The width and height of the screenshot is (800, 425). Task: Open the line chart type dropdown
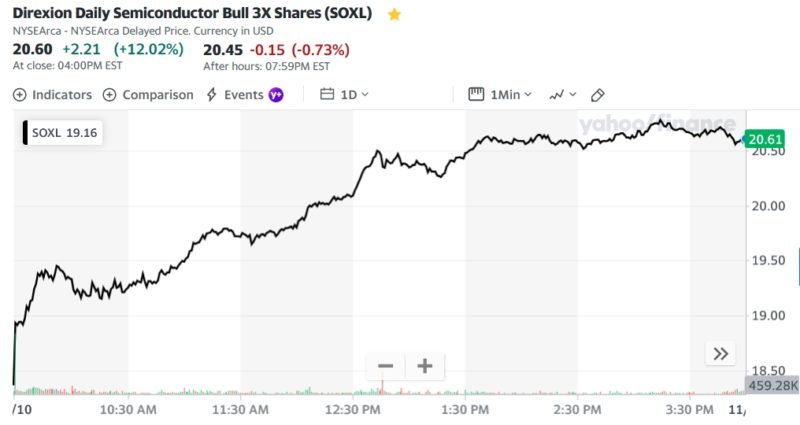pyautogui.click(x=561, y=95)
